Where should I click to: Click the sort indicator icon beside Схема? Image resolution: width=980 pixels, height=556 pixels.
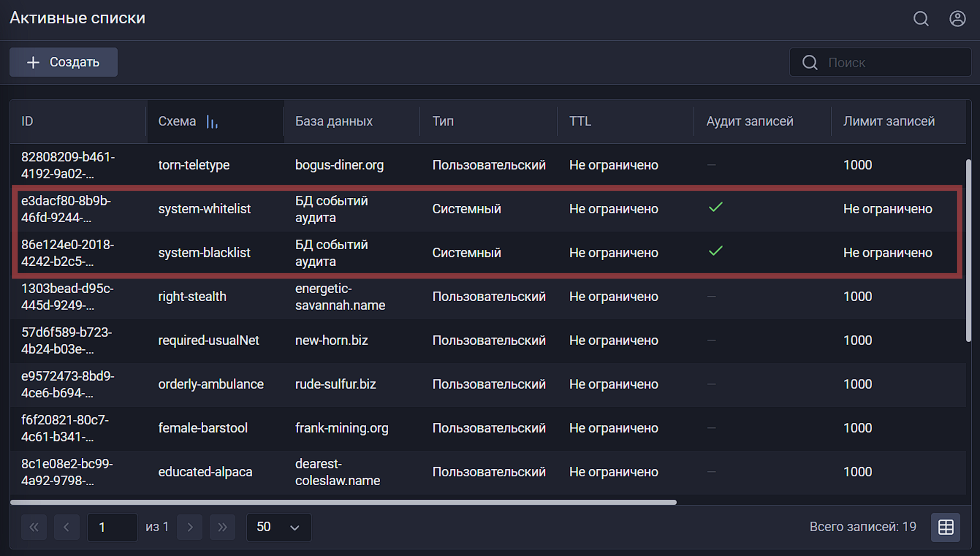click(211, 122)
